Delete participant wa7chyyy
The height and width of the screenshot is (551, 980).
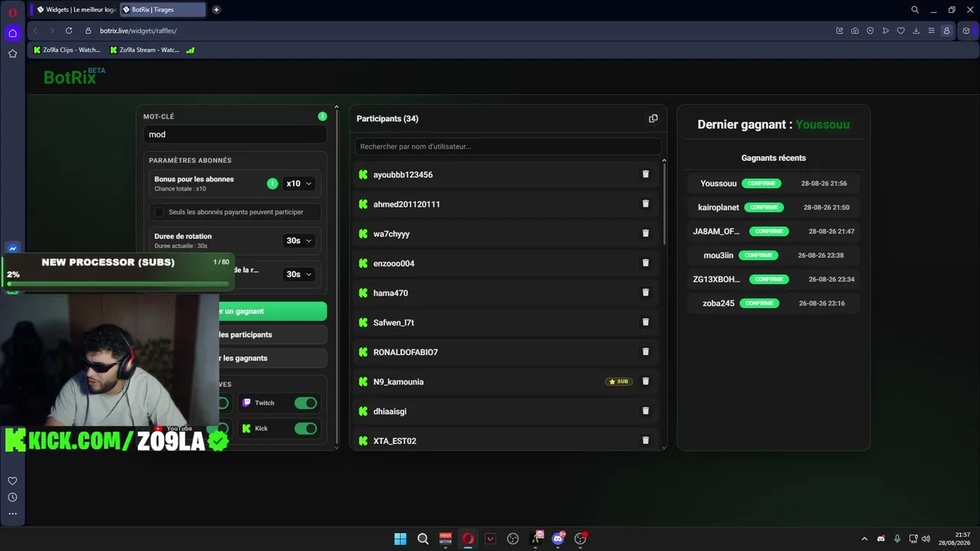tap(645, 233)
